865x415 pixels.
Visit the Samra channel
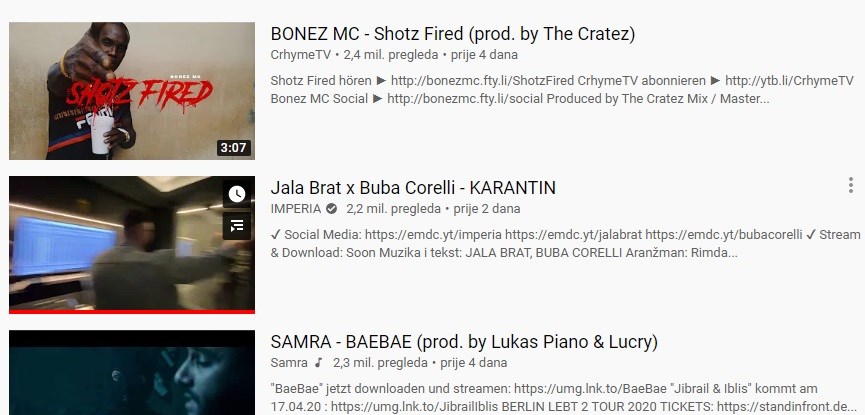(289, 363)
